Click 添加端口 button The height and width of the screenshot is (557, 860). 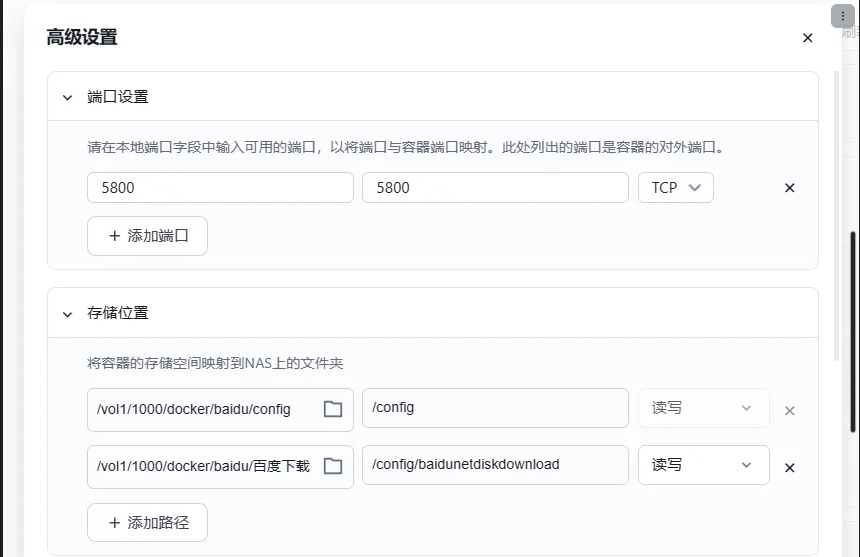click(x=147, y=236)
